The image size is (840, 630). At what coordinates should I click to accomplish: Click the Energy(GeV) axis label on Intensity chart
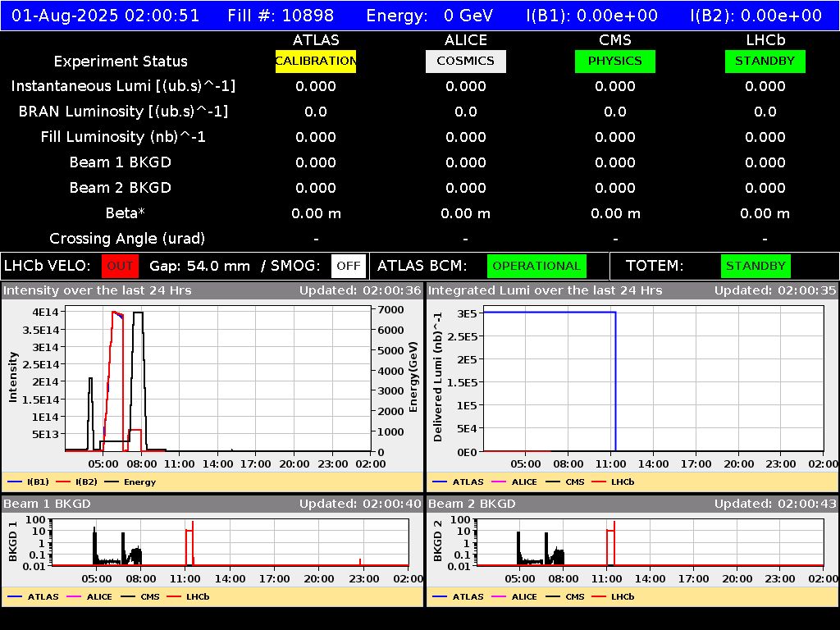[413, 377]
